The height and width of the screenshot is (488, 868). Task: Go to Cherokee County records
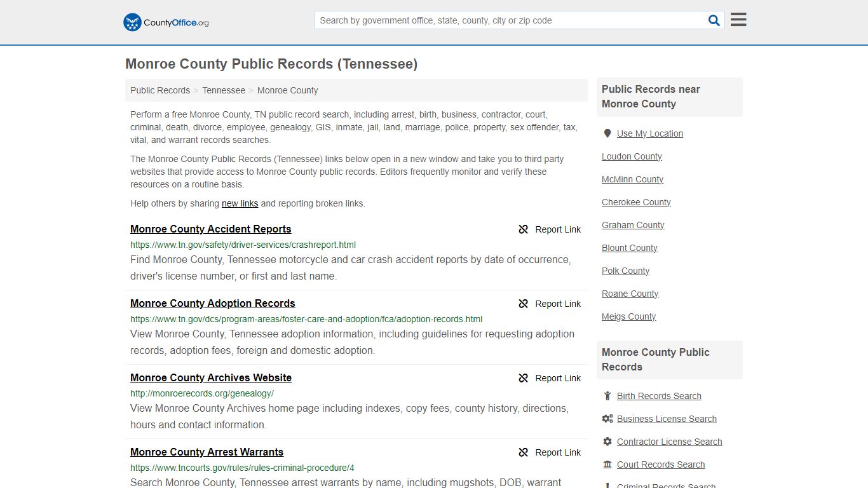pos(636,202)
